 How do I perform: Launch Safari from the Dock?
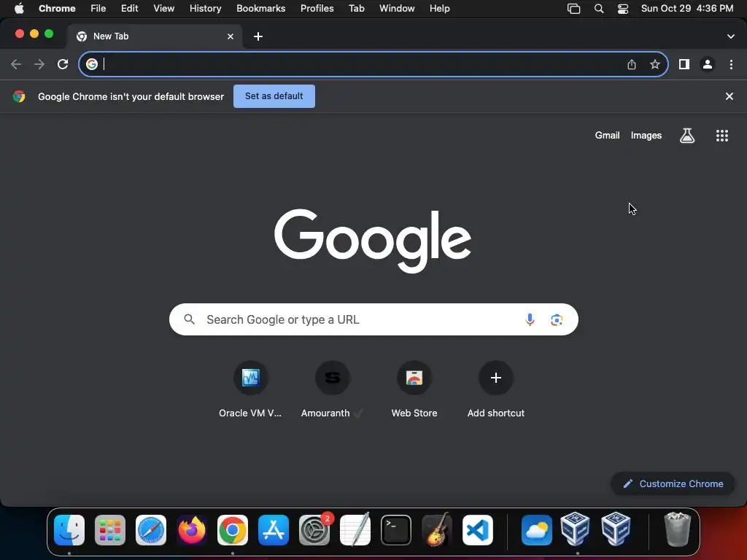(151, 530)
